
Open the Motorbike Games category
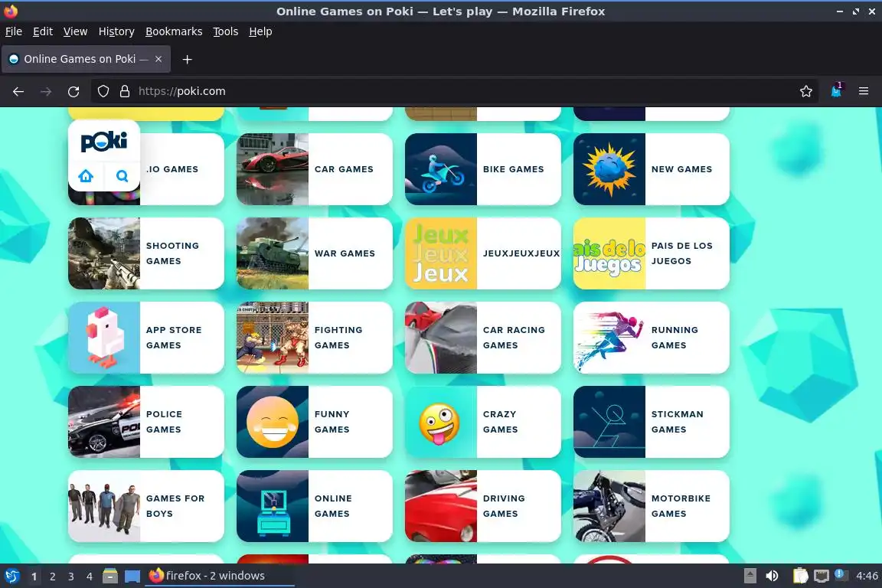pos(652,506)
